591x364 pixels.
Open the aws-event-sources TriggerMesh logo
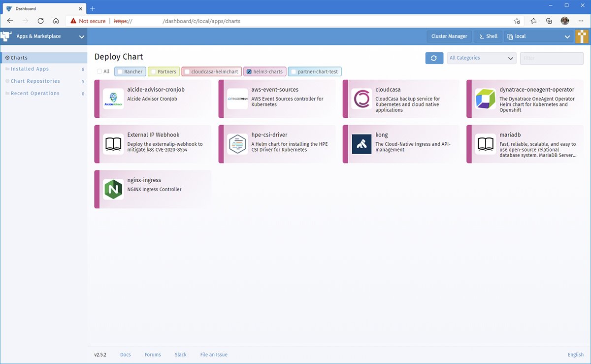point(238,99)
